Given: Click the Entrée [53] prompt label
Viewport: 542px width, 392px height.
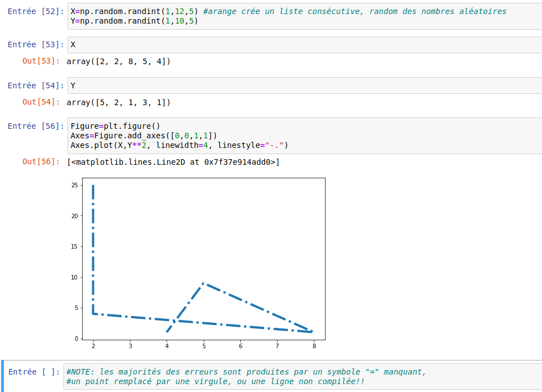Looking at the screenshot, I should 36,45.
